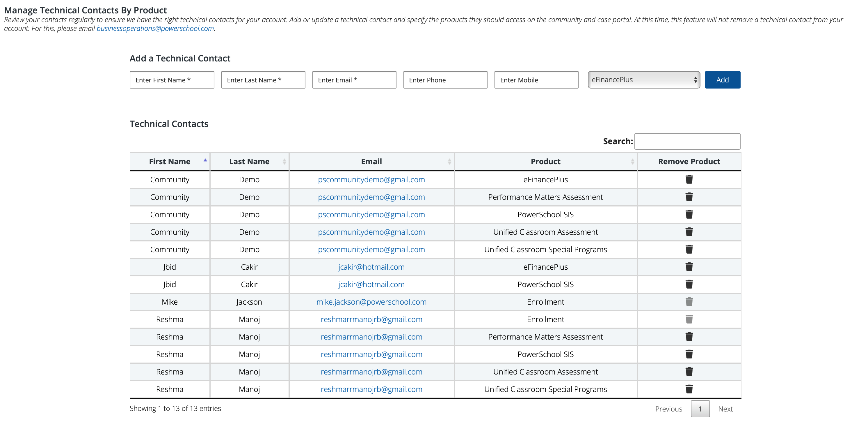The width and height of the screenshot is (868, 431).
Task: Go to page 1 in pagination
Action: click(x=700, y=409)
